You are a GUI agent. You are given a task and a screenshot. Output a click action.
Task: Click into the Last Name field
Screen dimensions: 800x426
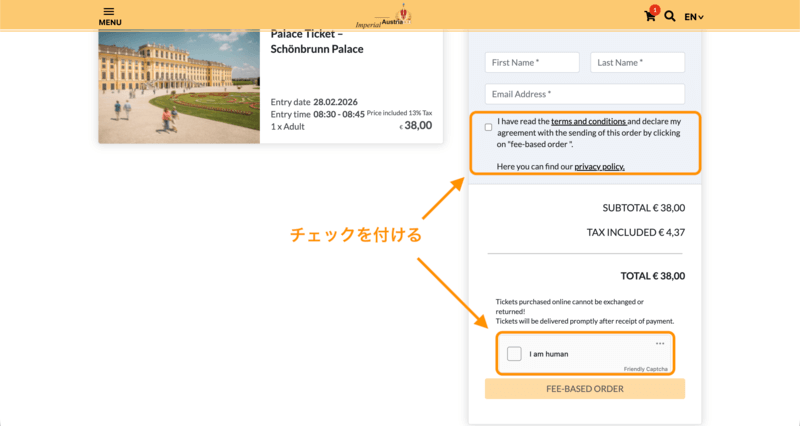[637, 62]
